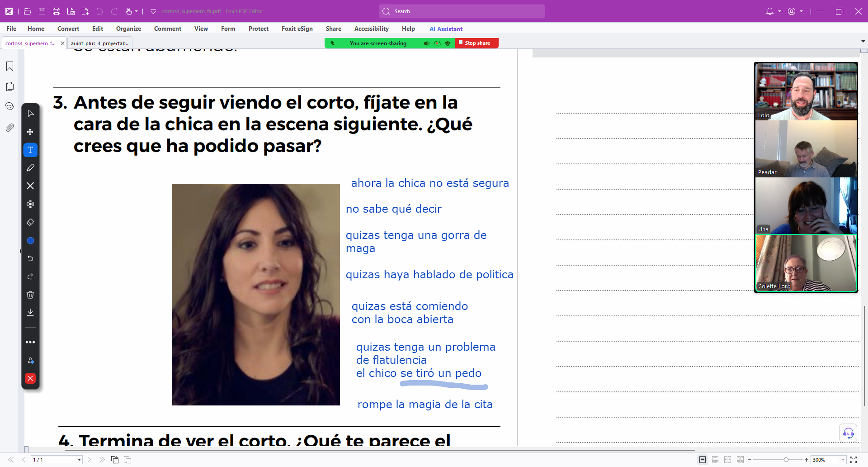
Task: Open the Foxit eSign tab
Action: tap(297, 29)
